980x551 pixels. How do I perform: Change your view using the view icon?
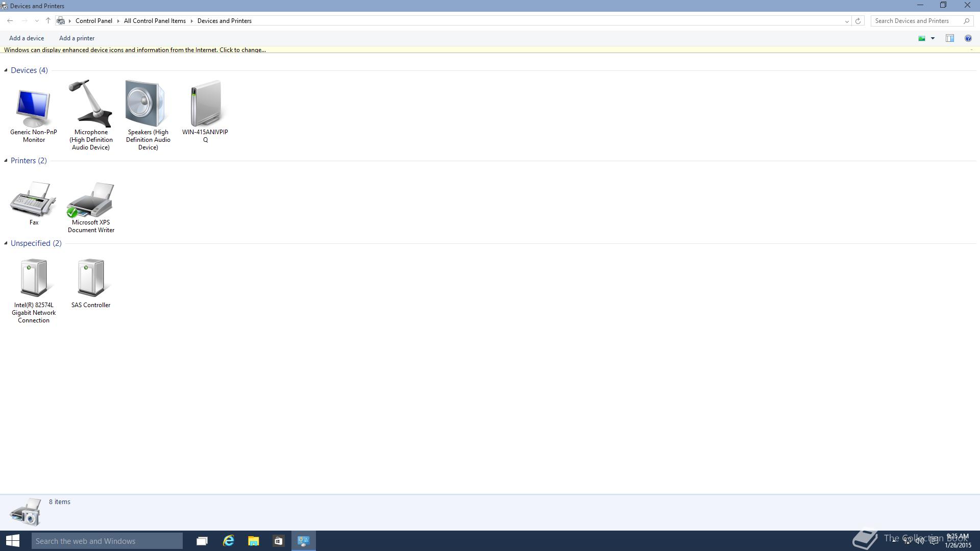tap(922, 38)
